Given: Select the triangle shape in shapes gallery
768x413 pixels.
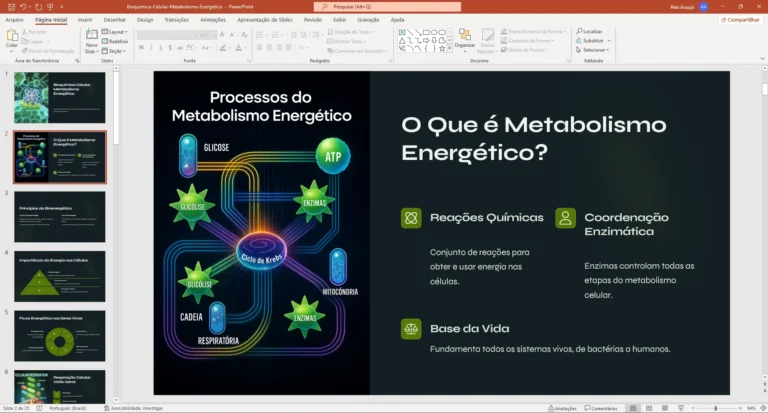Looking at the screenshot, I should pos(402,41).
